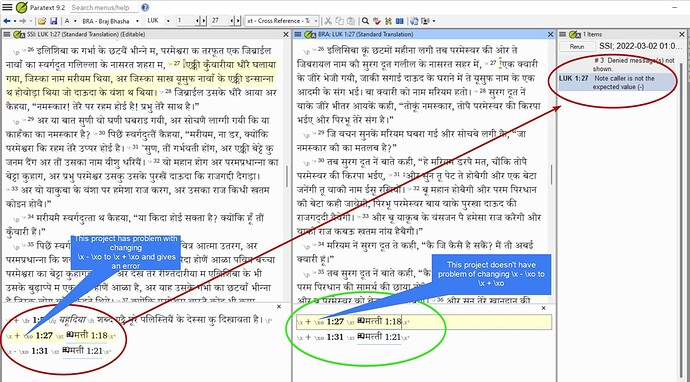The width and height of the screenshot is (690, 382).
Task: Close the BRA footnote pane with its X
Action: coord(543,308)
